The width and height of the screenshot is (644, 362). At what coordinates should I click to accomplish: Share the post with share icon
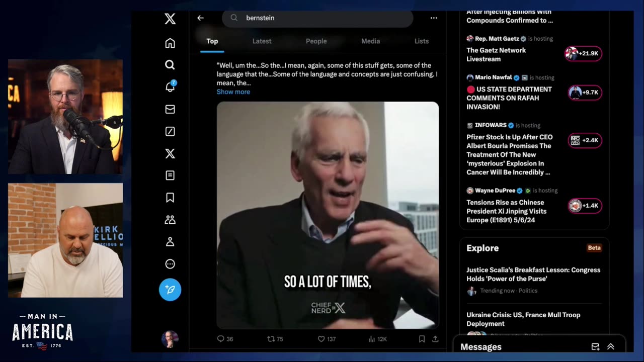point(435,339)
